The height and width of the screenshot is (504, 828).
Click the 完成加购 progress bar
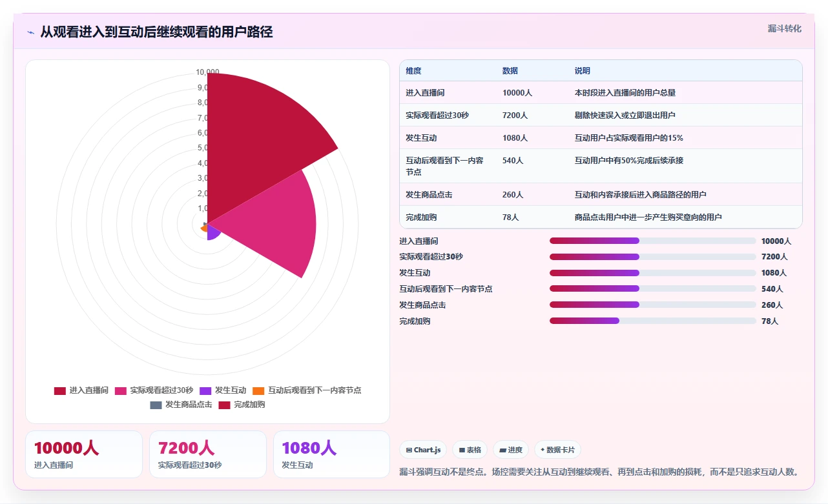tap(652, 321)
